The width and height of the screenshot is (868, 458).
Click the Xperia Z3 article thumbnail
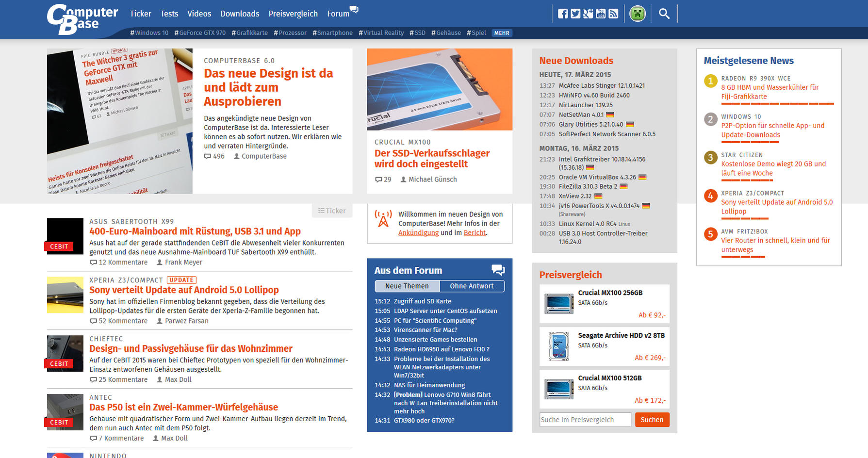[x=65, y=295]
